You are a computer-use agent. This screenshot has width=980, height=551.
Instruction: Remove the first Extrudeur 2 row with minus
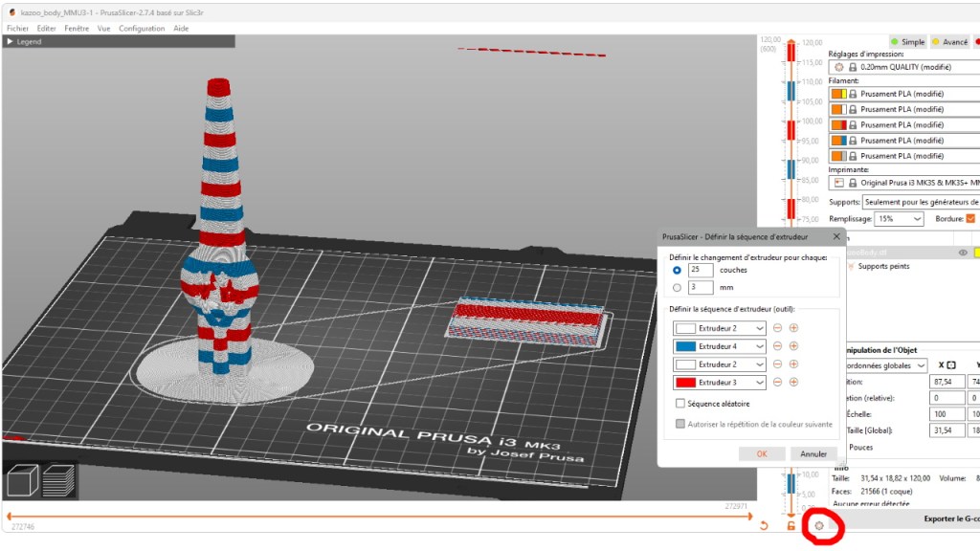pyautogui.click(x=777, y=328)
